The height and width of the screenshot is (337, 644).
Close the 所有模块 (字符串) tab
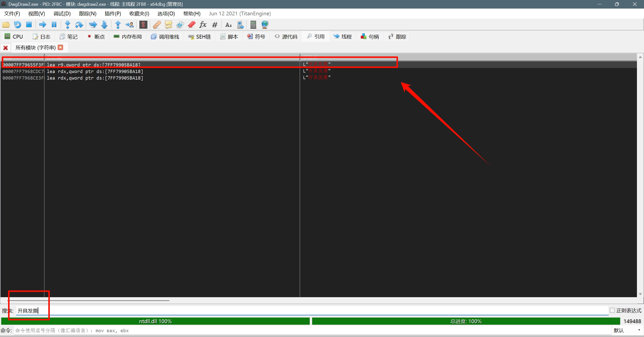(60, 47)
